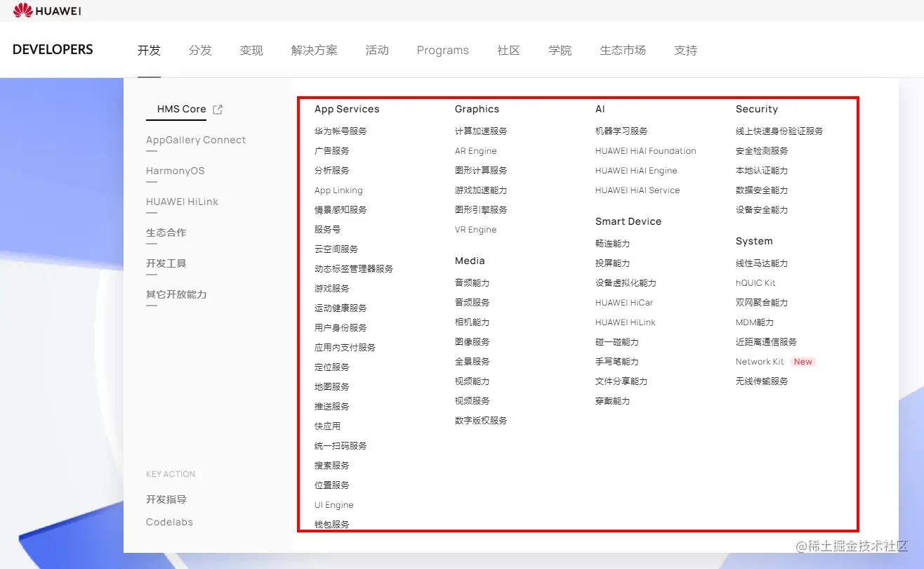Open the 分发 navigation menu
The height and width of the screenshot is (569, 924).
point(200,51)
